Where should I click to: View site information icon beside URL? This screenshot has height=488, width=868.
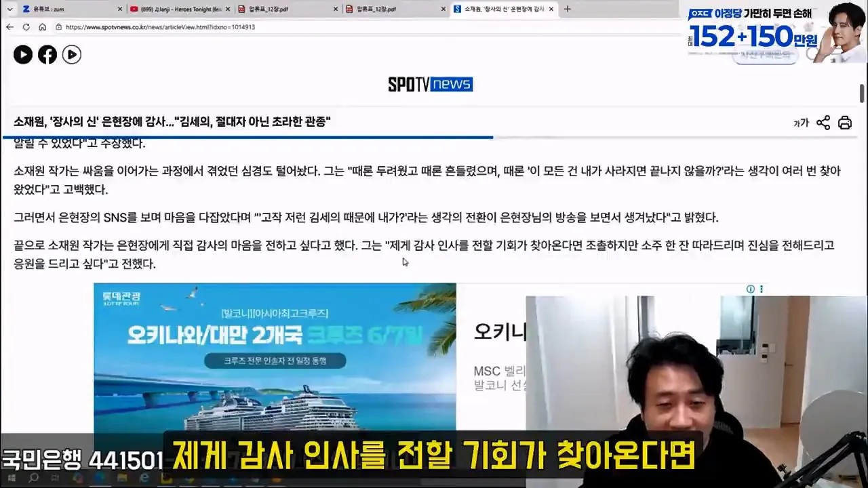tap(59, 27)
